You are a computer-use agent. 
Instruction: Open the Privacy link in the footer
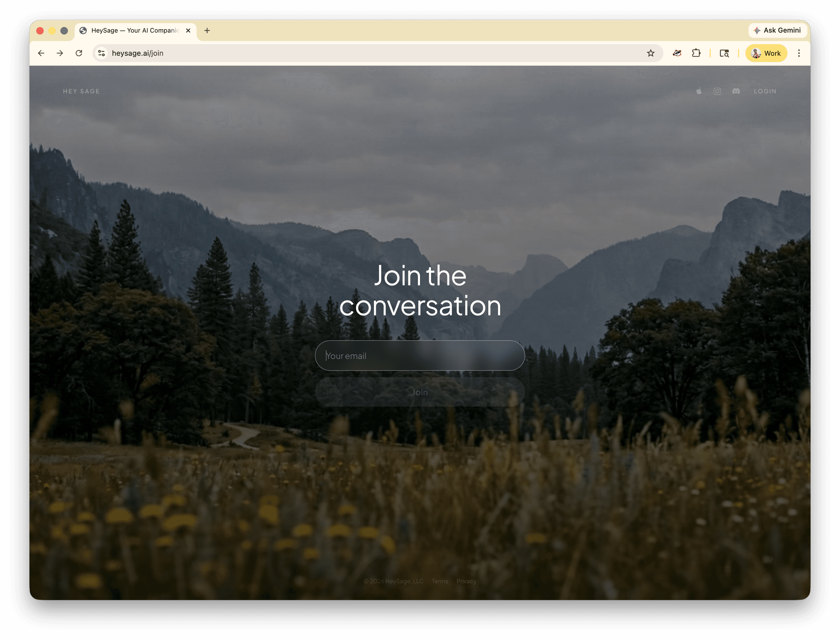click(466, 581)
